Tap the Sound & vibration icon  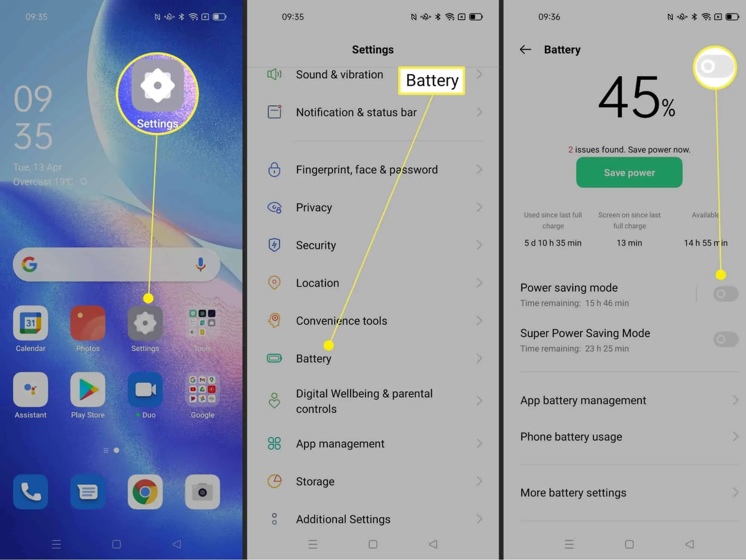click(x=275, y=75)
